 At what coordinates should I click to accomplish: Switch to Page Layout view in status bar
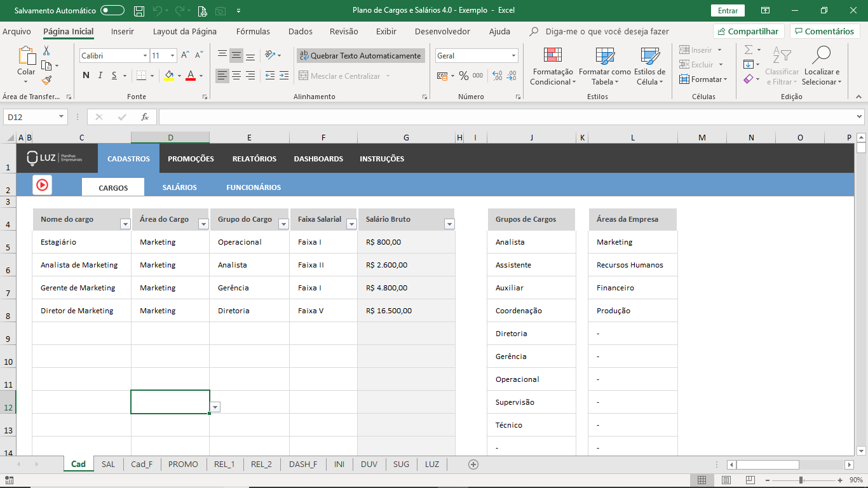726,480
